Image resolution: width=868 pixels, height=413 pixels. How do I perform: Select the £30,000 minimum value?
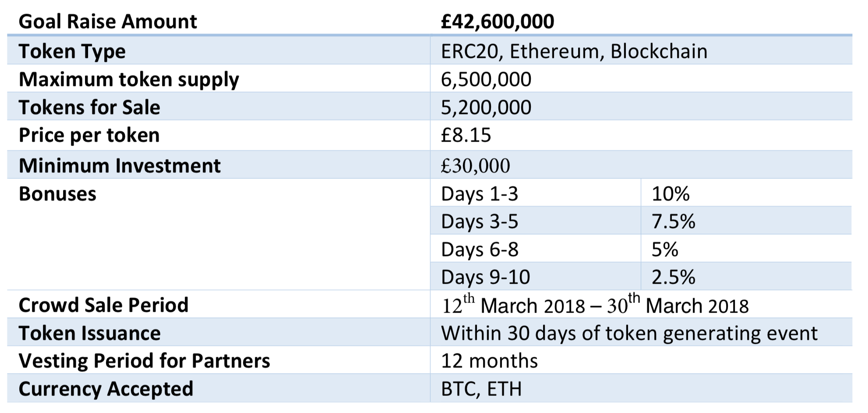(476, 166)
